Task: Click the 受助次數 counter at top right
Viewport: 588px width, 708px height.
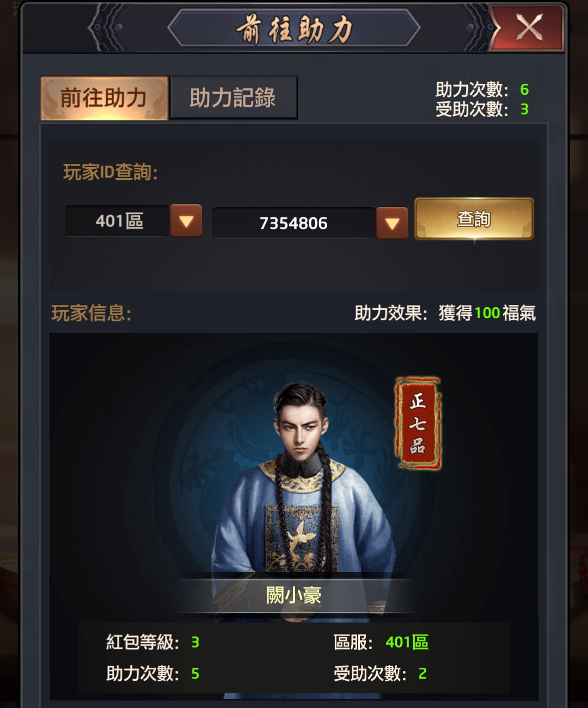Action: 482,109
